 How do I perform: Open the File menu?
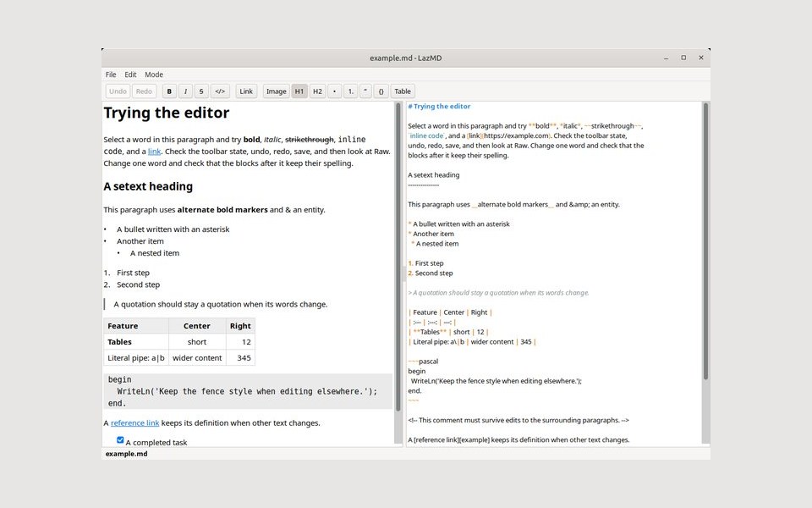click(x=111, y=75)
